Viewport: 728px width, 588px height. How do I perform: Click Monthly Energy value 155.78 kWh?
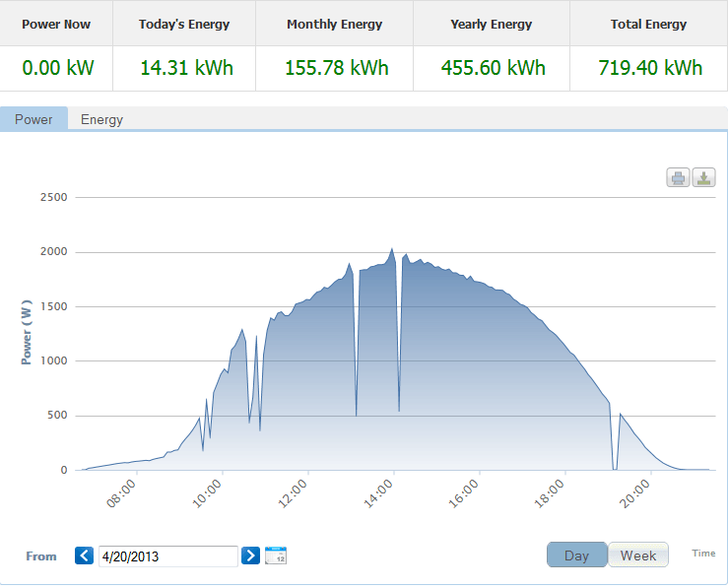click(336, 68)
